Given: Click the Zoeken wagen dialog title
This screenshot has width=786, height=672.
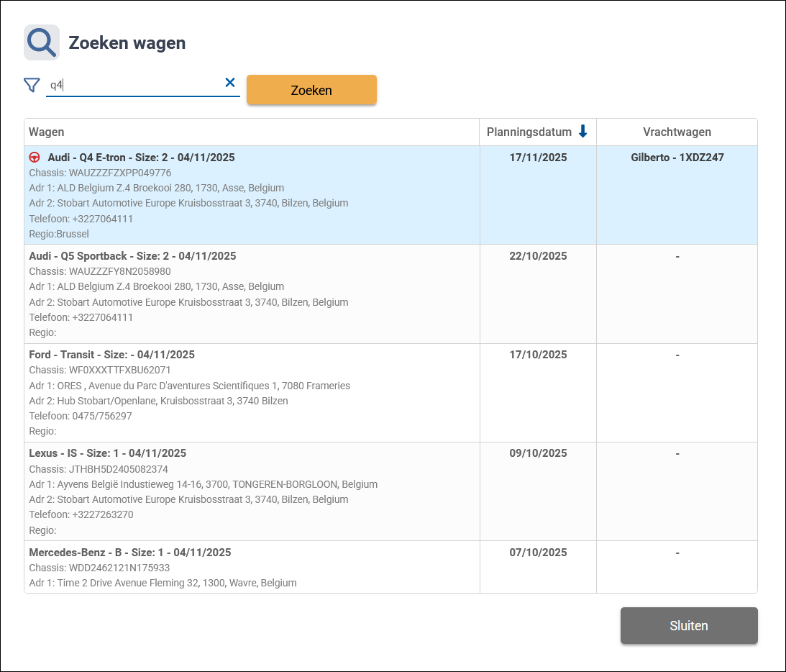Looking at the screenshot, I should pos(127,43).
